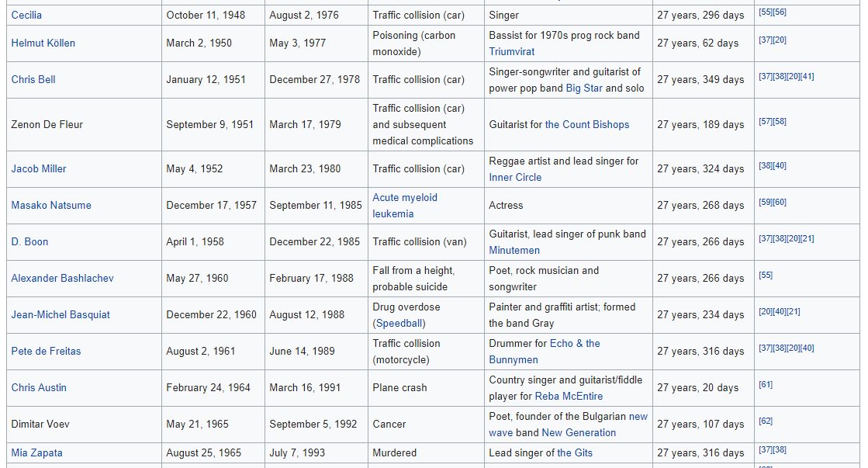
Task: Follow the Minutemen band link
Action: click(x=514, y=251)
